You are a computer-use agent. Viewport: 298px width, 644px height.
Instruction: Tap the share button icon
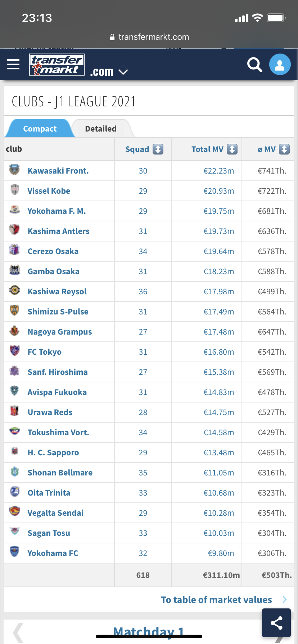click(276, 623)
